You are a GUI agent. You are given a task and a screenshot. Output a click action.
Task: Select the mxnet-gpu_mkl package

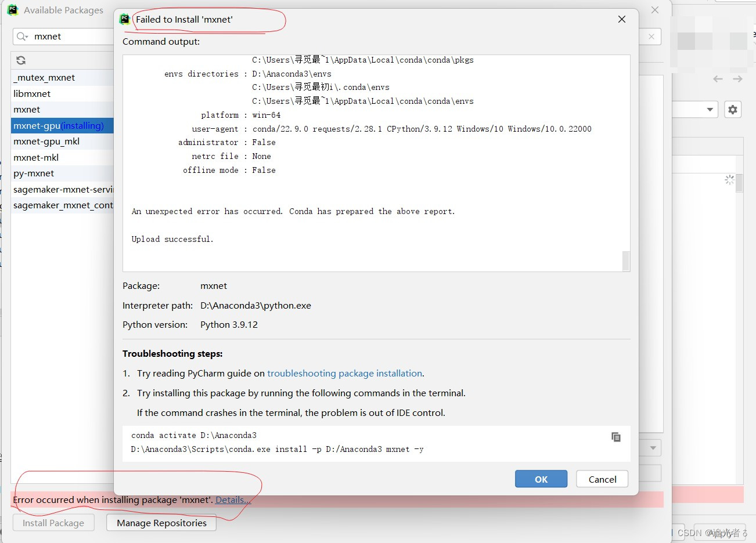pos(46,141)
